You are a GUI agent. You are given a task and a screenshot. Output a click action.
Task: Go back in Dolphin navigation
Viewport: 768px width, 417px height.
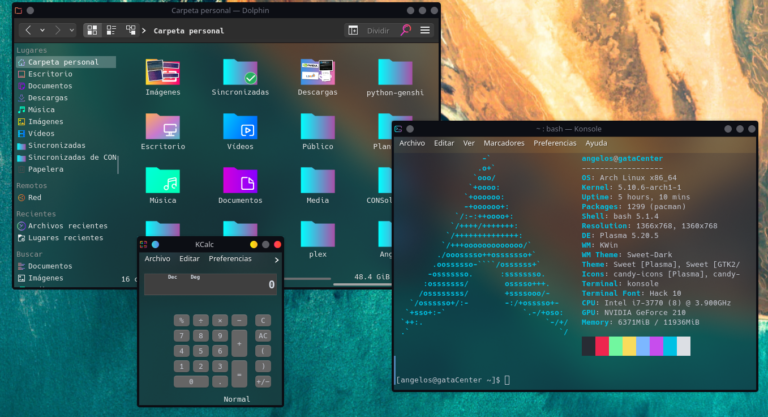pyautogui.click(x=28, y=30)
